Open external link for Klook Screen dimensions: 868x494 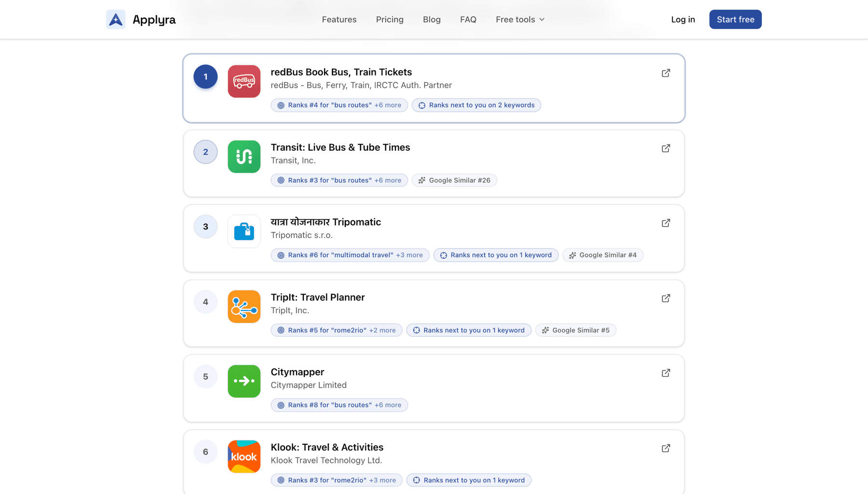point(666,448)
